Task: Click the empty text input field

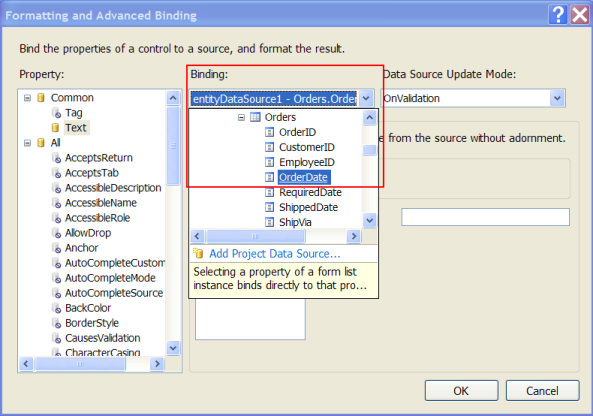Action: pos(485,217)
